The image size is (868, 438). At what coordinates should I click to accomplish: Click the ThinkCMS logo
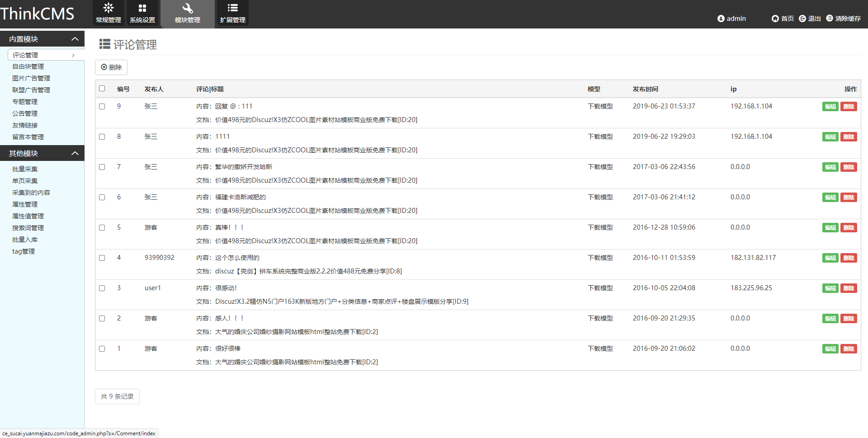[x=37, y=14]
